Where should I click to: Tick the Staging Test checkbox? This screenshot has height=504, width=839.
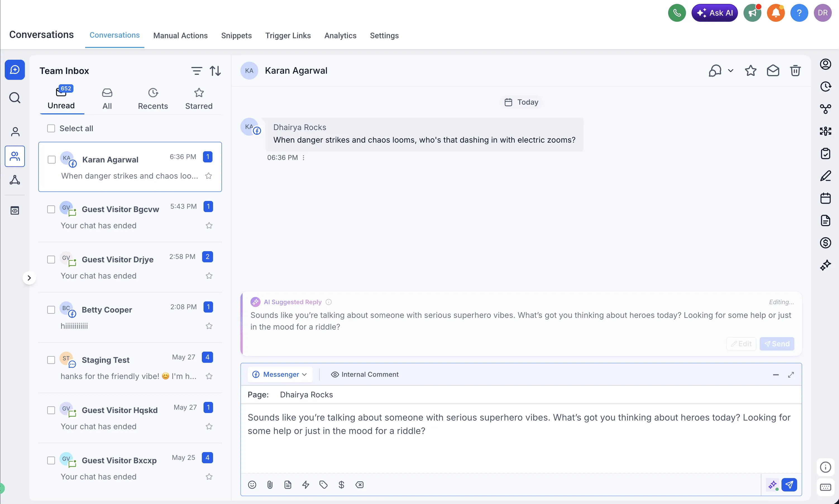[51, 360]
